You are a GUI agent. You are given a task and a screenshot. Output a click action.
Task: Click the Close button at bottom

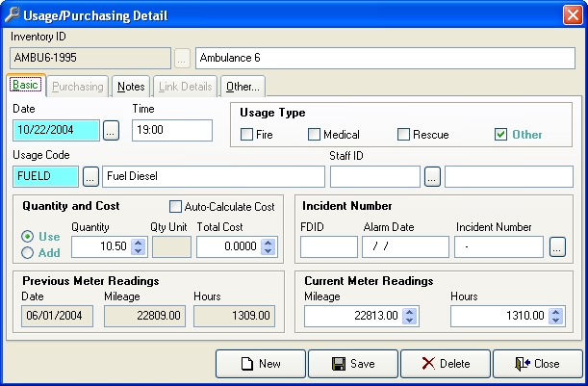[538, 364]
